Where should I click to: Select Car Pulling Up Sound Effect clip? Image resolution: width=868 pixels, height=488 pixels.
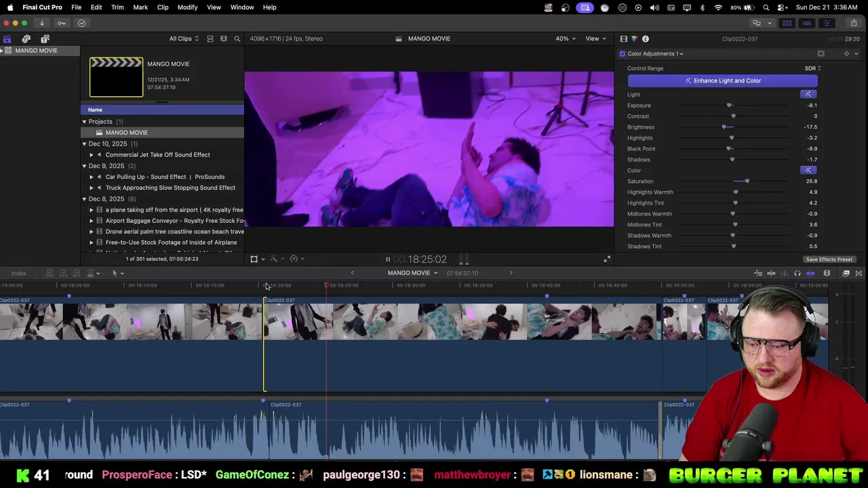point(165,177)
